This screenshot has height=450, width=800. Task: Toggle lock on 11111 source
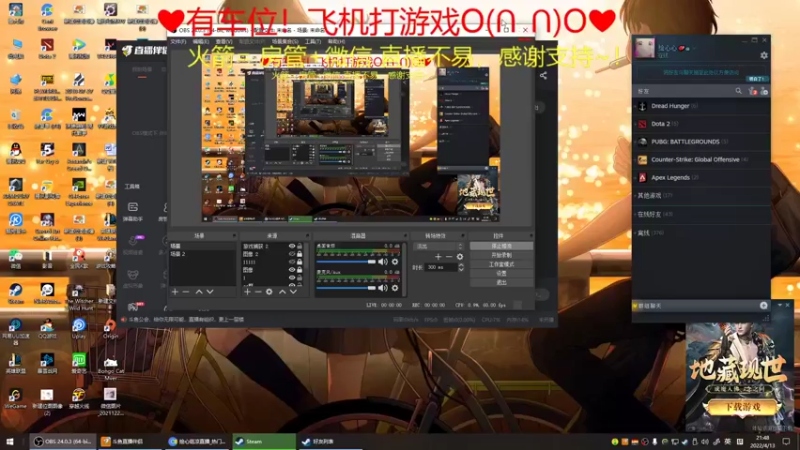pos(299,262)
